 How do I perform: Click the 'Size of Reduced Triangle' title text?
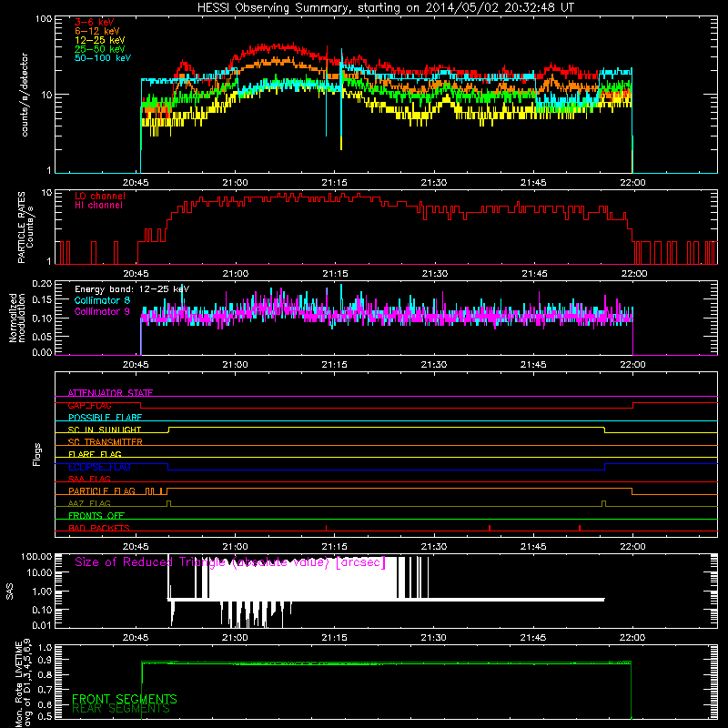[230, 562]
